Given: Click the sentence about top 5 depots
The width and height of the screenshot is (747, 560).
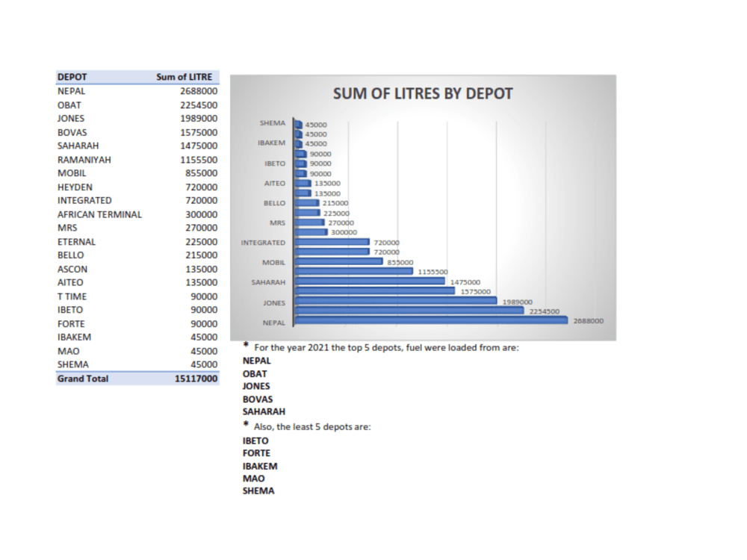Looking at the screenshot, I should click(x=386, y=348).
